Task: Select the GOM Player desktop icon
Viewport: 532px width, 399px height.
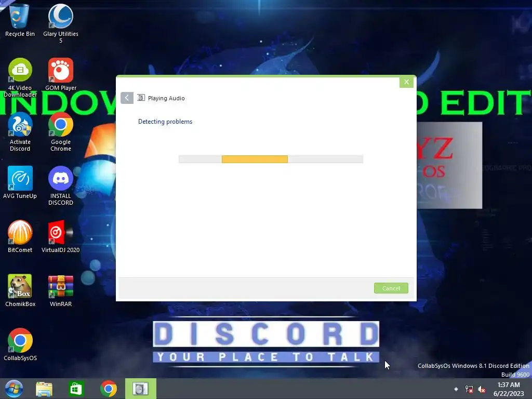Action: coord(61,74)
